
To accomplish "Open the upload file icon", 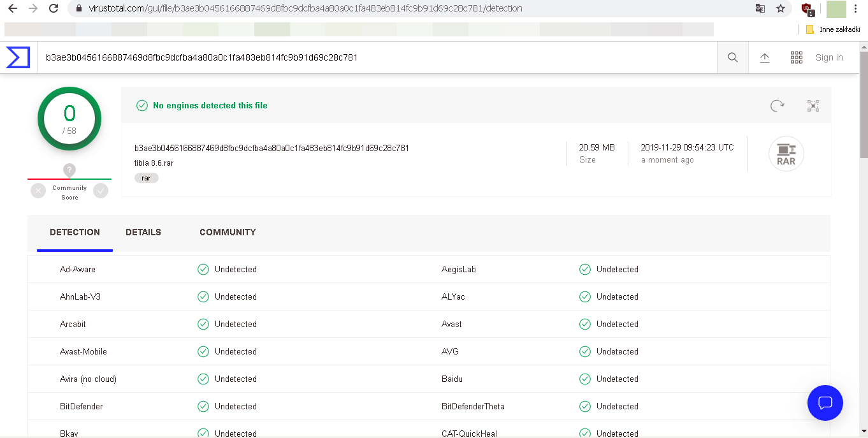I will pos(765,57).
